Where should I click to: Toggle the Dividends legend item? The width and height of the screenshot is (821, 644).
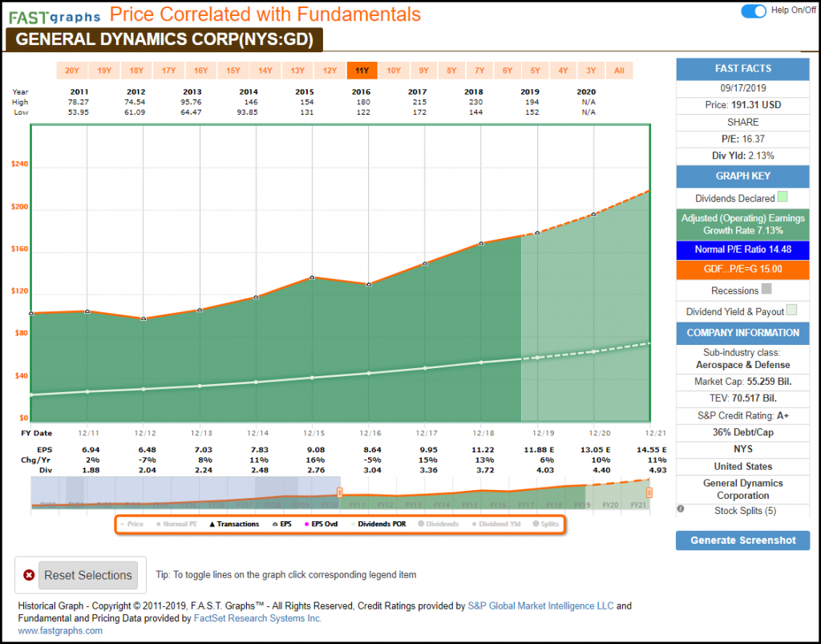click(439, 524)
